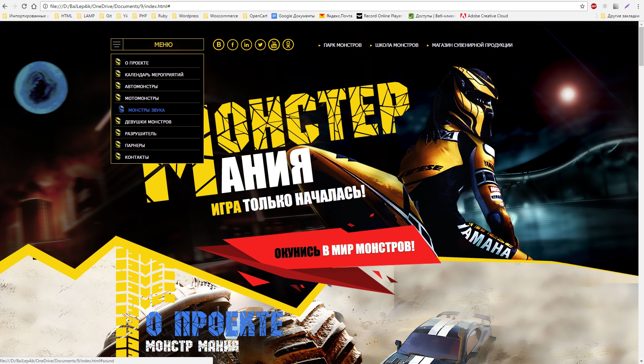The image size is (644, 364).
Task: Click the site info icon in address bar
Action: [45, 6]
